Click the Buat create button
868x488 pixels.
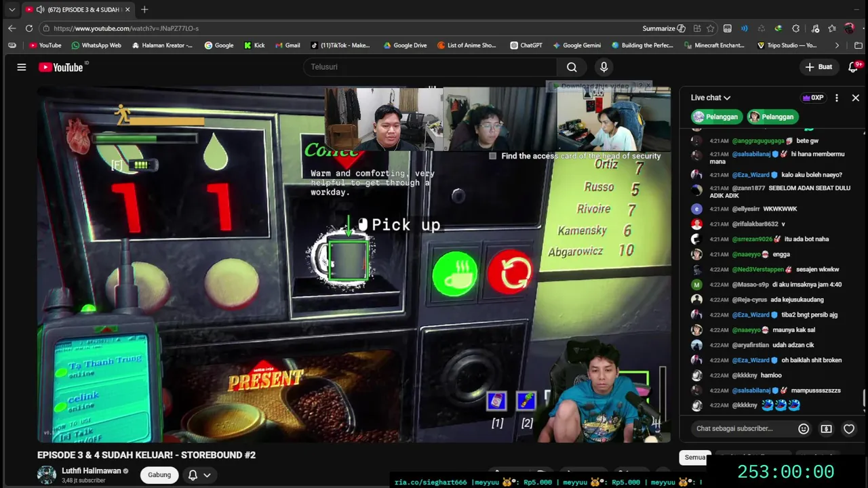[818, 66]
